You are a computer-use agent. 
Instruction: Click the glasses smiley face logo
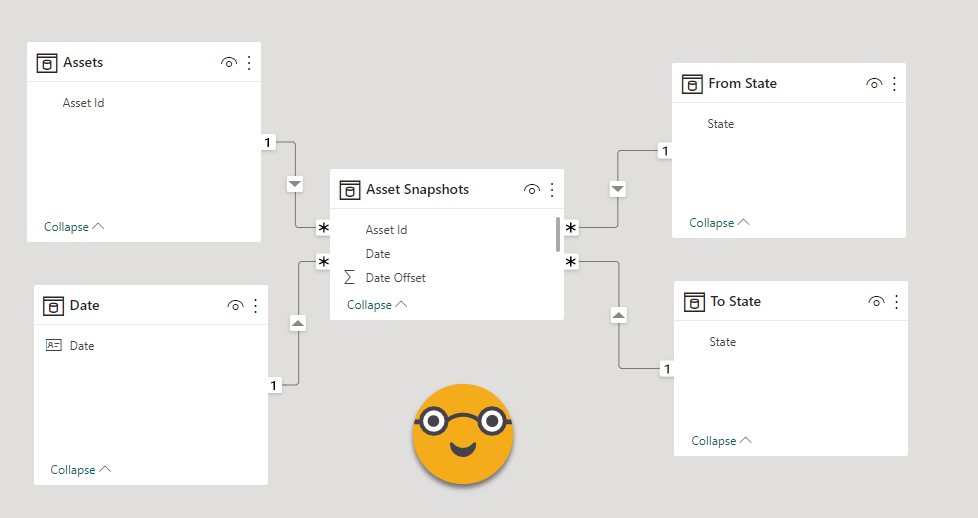pos(463,434)
